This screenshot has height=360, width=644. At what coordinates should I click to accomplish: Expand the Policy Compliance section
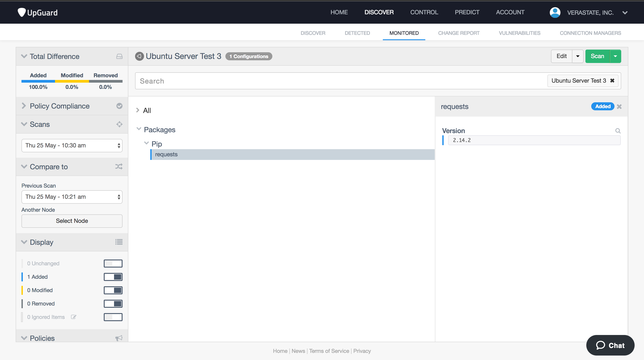tap(24, 106)
